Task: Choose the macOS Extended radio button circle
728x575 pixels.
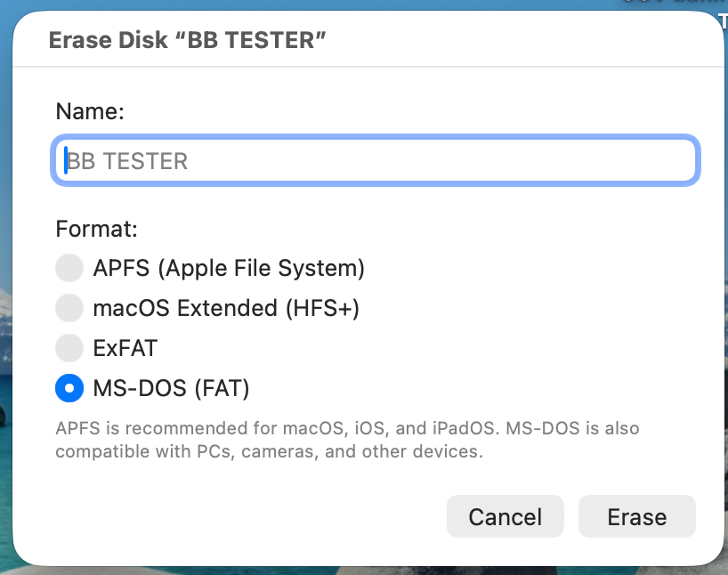Action: [x=69, y=308]
